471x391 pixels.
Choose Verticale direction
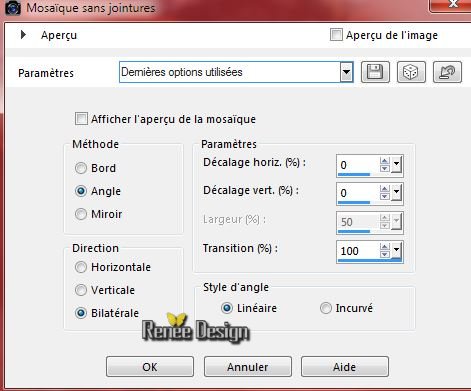81,290
